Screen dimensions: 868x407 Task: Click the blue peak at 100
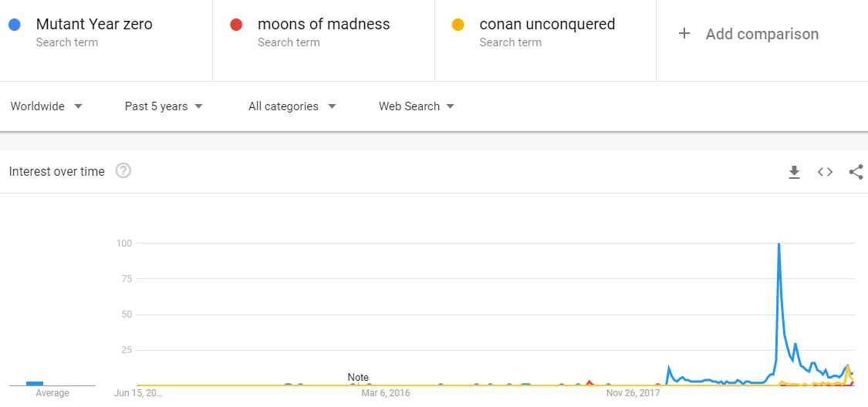coord(778,244)
